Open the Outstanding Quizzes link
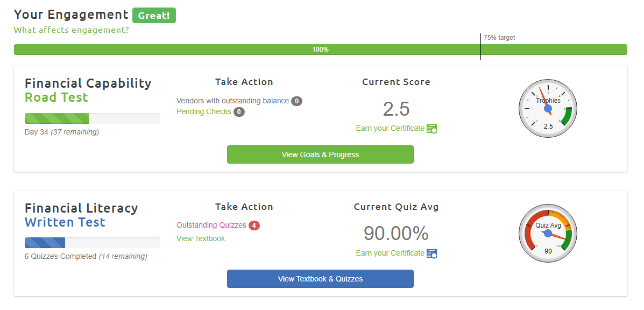Image resolution: width=644 pixels, height=310 pixels. tap(211, 226)
